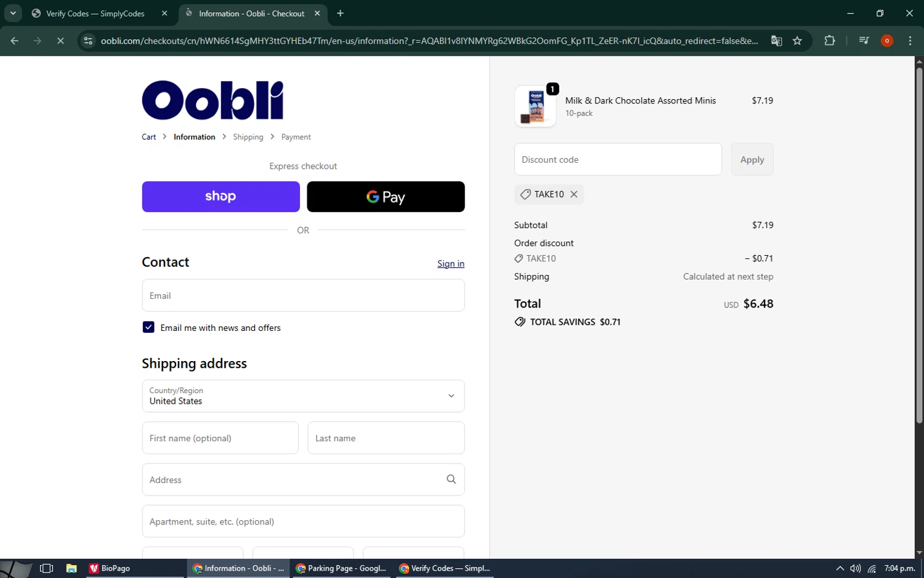924x578 pixels.
Task: Open a new browser tab
Action: tap(340, 13)
